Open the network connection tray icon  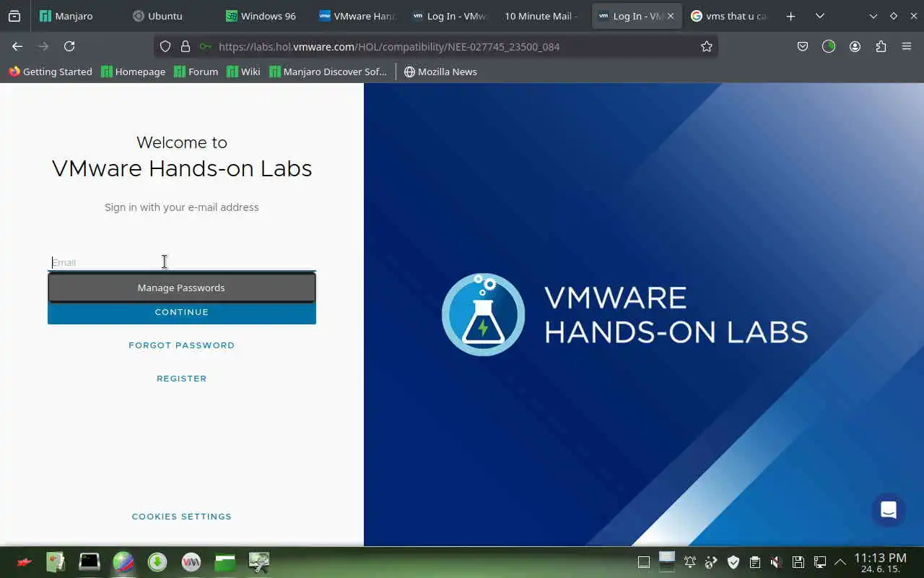(x=820, y=562)
